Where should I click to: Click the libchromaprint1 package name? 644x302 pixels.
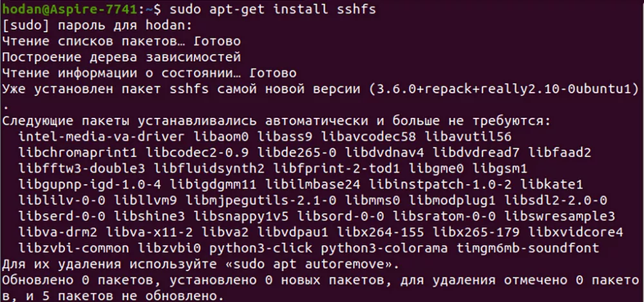[x=78, y=153]
